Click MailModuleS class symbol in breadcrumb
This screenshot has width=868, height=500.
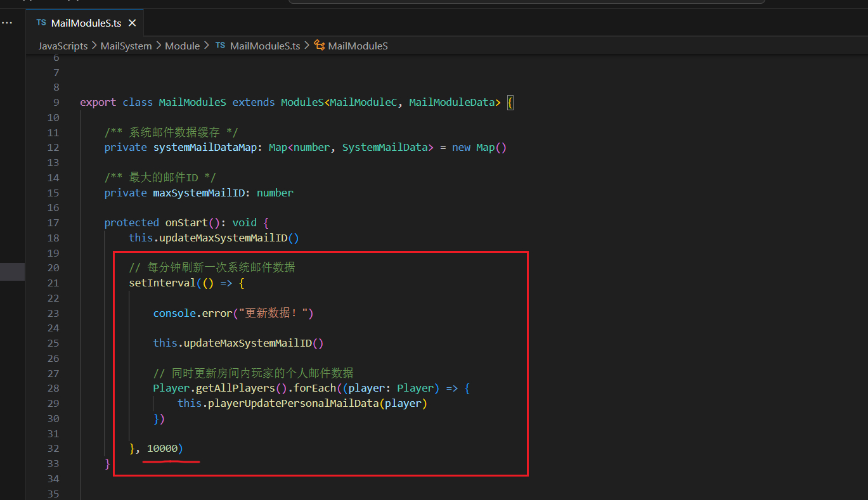(x=358, y=46)
